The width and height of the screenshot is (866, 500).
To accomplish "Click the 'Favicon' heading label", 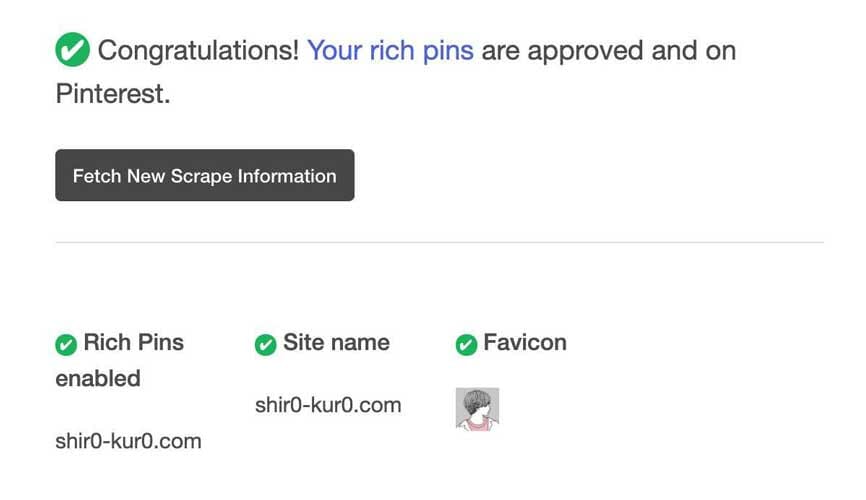I will click(525, 343).
